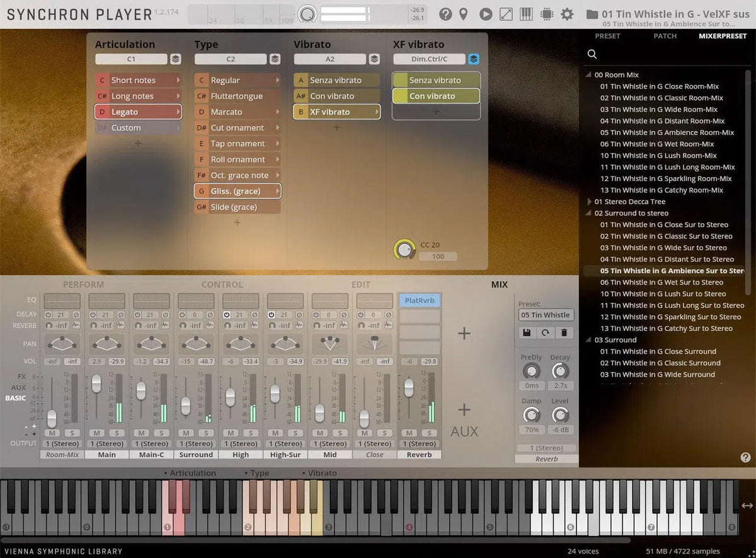756x558 pixels.
Task: Click layers icon next to XF vibrato Dim.Ctrl/C
Action: 474,59
